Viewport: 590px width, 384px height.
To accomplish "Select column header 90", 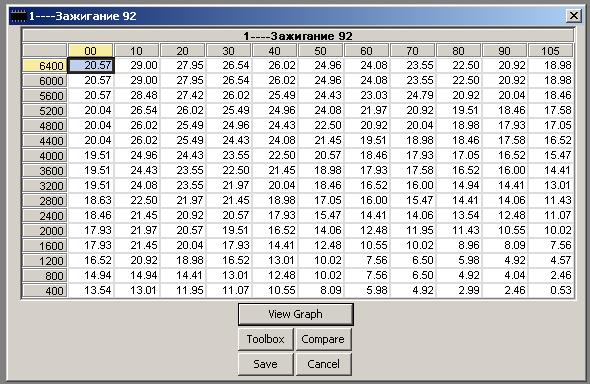I will click(x=504, y=50).
